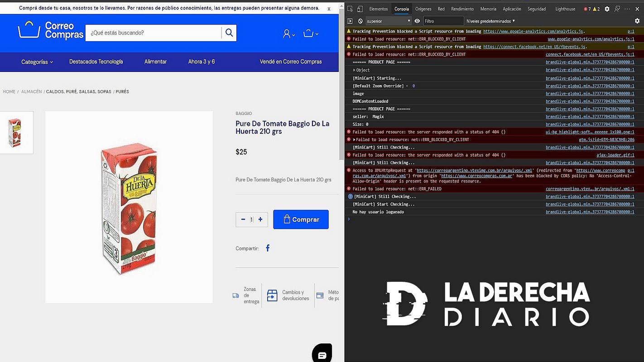Screen dimensions: 644x362
Task: Show console sidebar icon
Action: coord(350,21)
